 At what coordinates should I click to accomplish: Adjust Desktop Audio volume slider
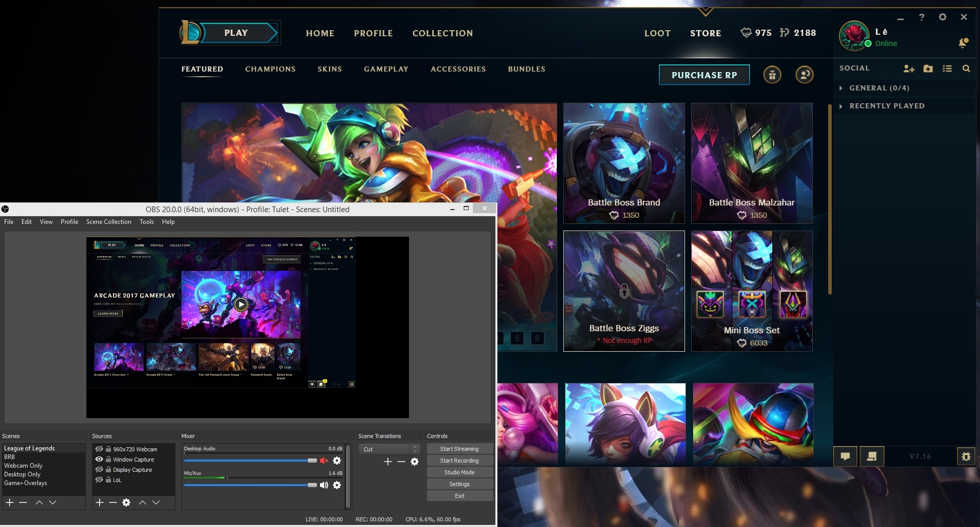tap(250, 461)
